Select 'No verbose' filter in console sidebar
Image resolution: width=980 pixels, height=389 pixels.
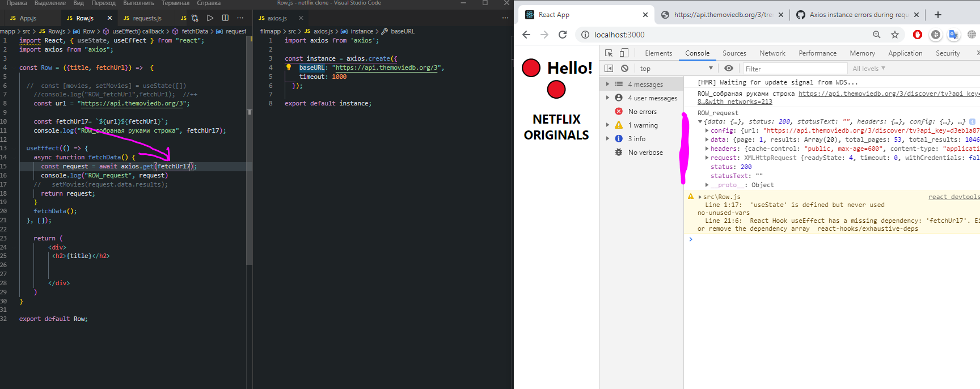[x=641, y=153]
